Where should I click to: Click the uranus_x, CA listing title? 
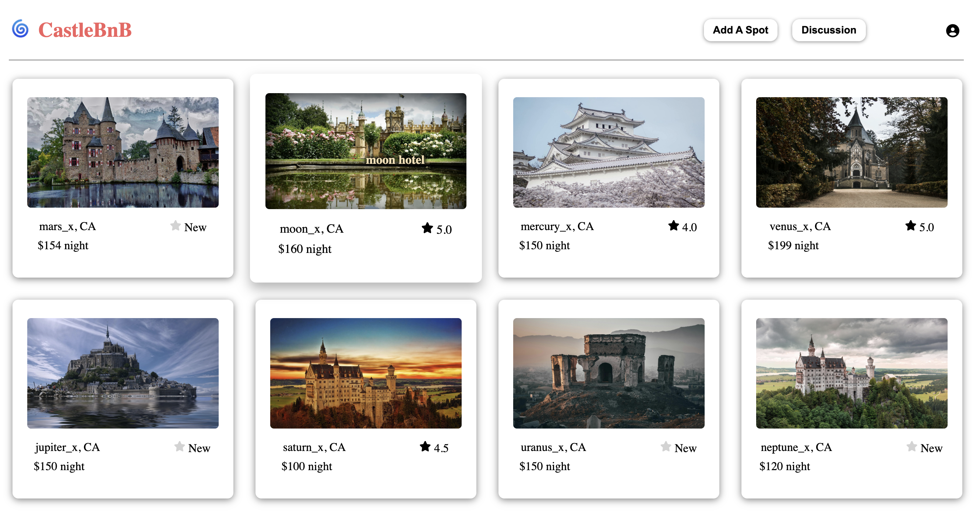[553, 447]
